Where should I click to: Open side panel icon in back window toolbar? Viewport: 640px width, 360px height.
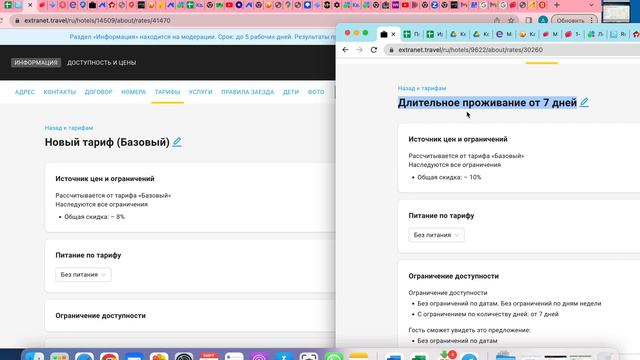click(529, 20)
